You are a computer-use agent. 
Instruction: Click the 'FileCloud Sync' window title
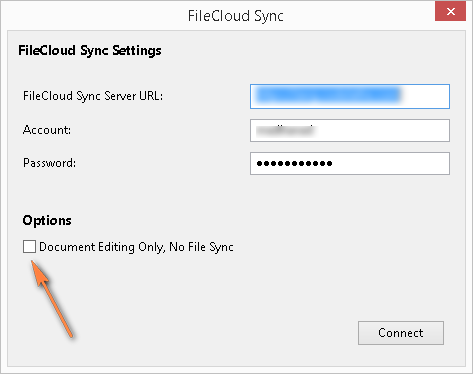pyautogui.click(x=236, y=16)
